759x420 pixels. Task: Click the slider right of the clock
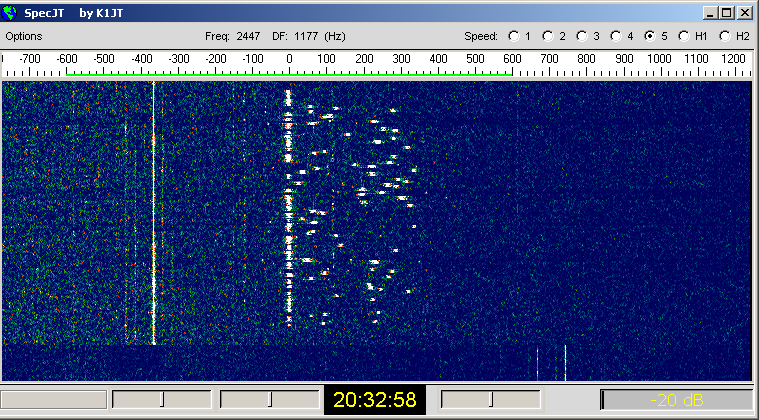point(490,400)
